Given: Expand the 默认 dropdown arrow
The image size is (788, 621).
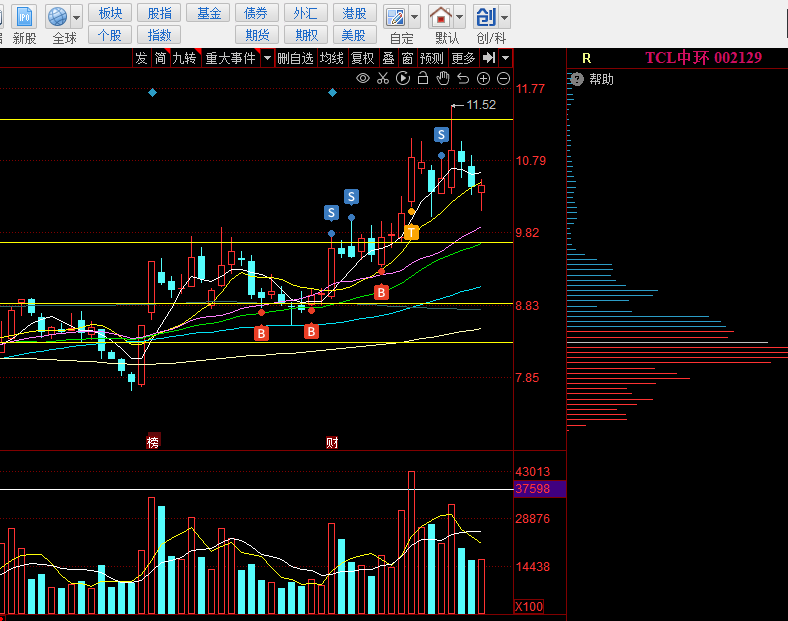Looking at the screenshot, I should pyautogui.click(x=459, y=17).
